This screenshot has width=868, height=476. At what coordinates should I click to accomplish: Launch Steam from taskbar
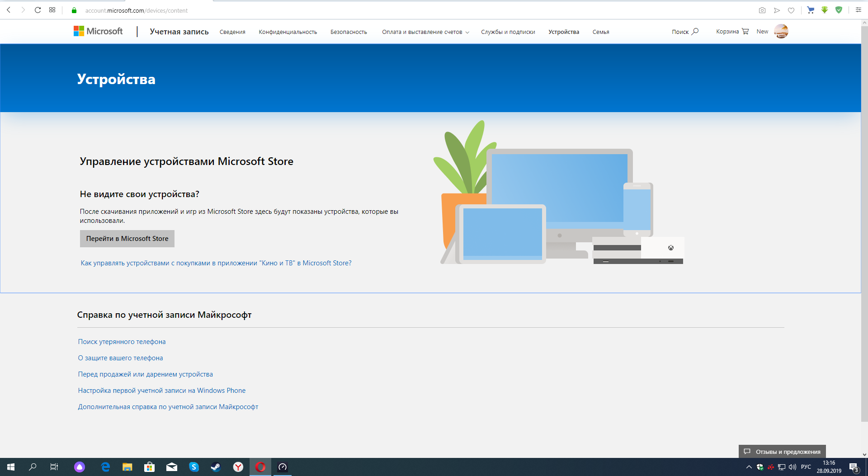[216, 467]
